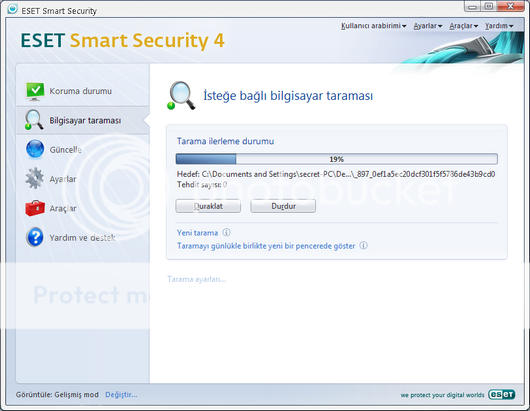Open the Tarama ayarları link
The height and width of the screenshot is (411, 530).
pyautogui.click(x=196, y=279)
